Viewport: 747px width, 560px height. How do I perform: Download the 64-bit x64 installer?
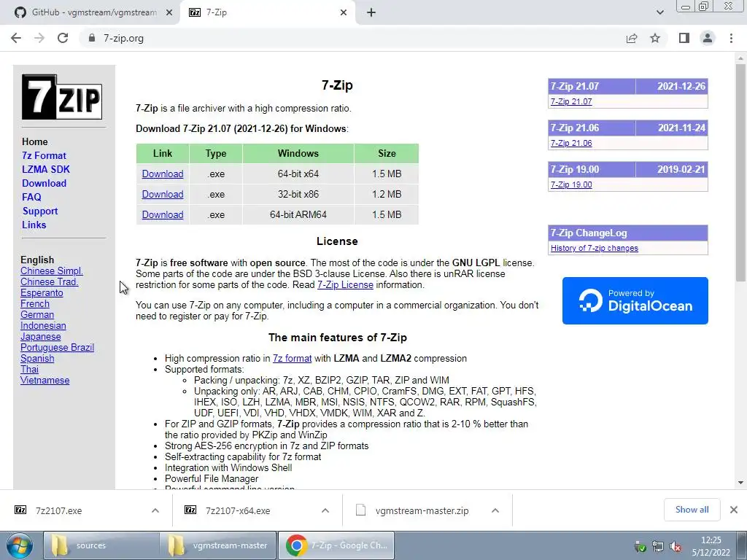click(x=163, y=174)
